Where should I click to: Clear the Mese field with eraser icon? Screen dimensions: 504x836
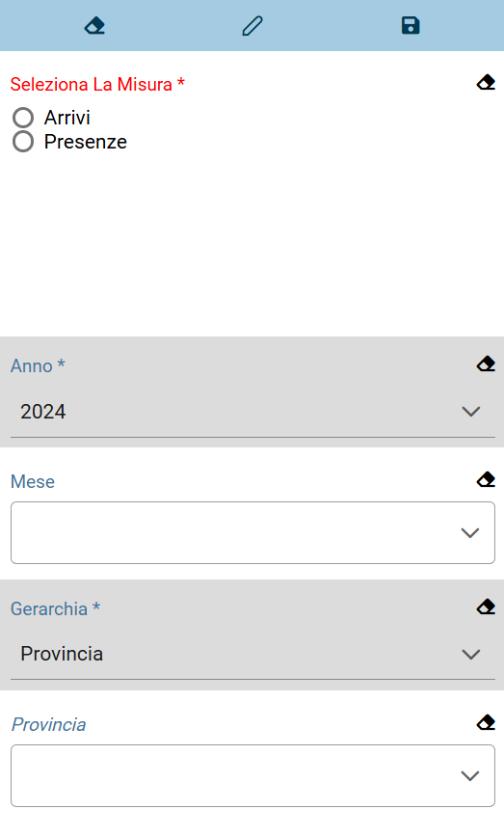pos(486,479)
